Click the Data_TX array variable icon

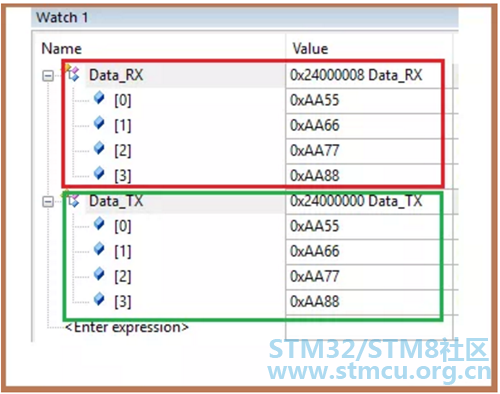pos(73,199)
